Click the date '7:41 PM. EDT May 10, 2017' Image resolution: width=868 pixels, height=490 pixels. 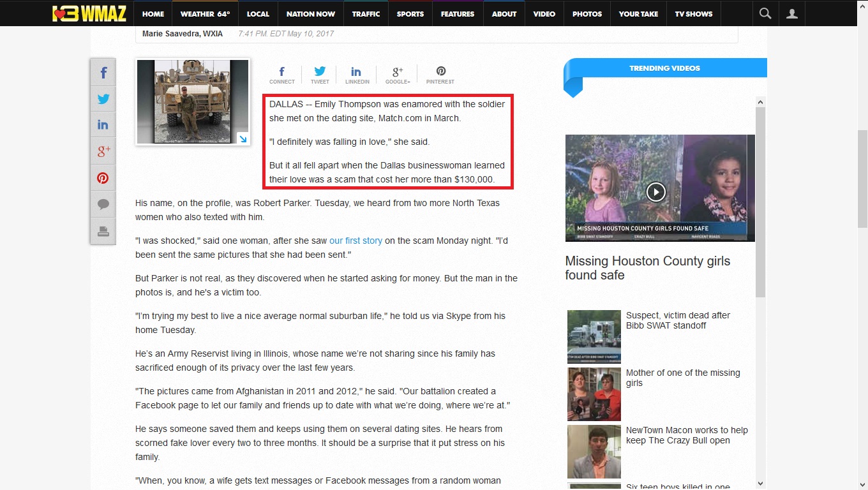(285, 34)
